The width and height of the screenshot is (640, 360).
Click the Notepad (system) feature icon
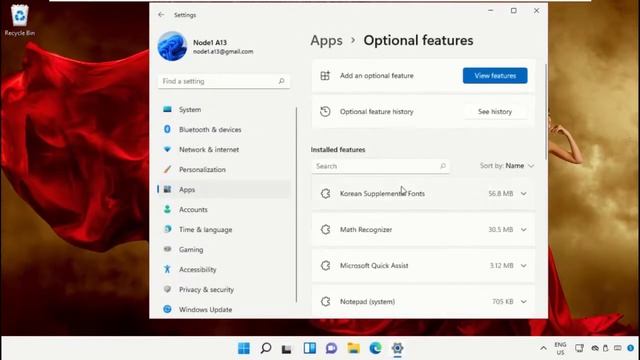click(325, 301)
